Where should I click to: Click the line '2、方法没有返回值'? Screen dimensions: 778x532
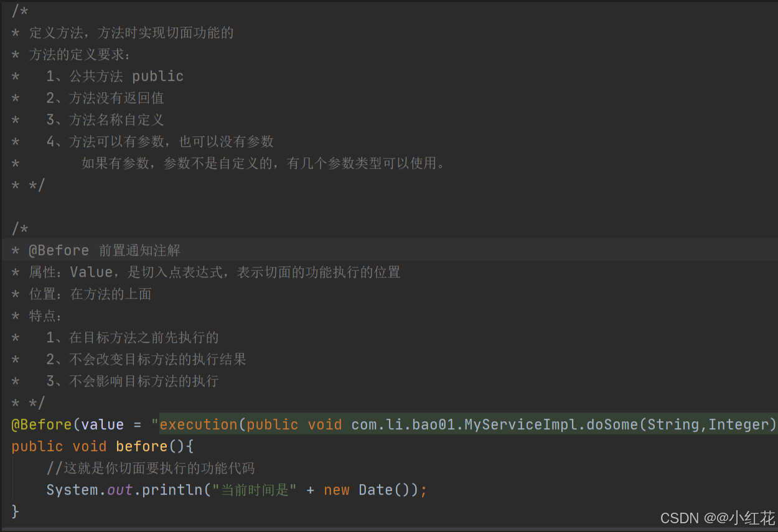(105, 98)
